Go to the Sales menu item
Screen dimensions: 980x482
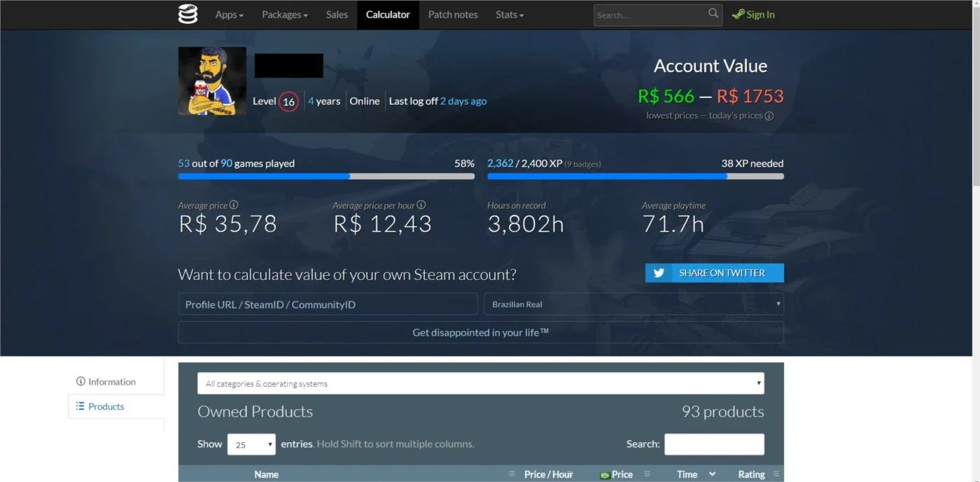pos(337,15)
